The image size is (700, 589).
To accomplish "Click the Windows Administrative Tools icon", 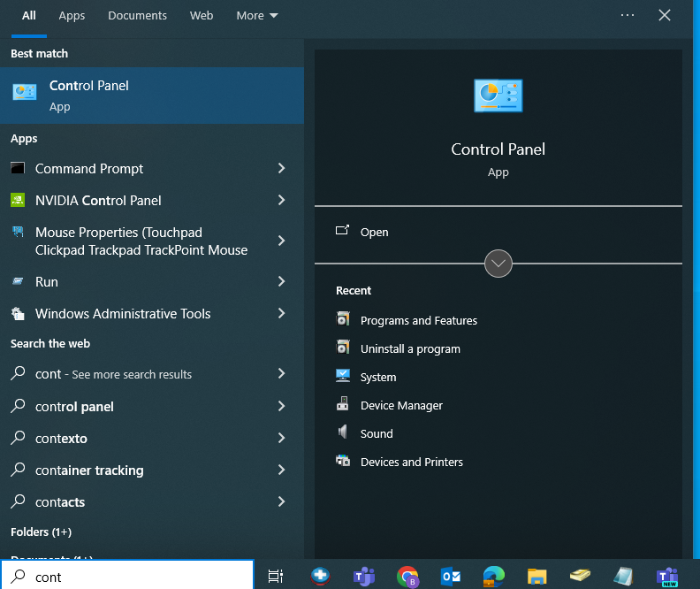I will point(18,313).
